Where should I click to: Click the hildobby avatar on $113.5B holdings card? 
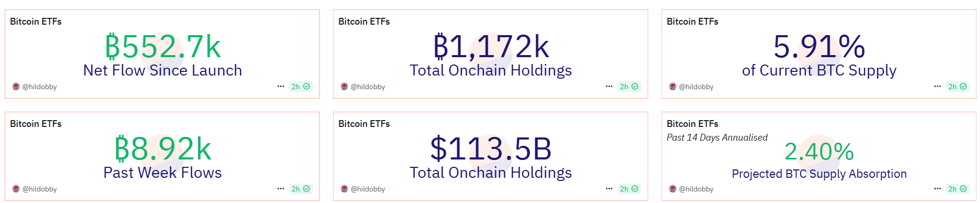(344, 189)
